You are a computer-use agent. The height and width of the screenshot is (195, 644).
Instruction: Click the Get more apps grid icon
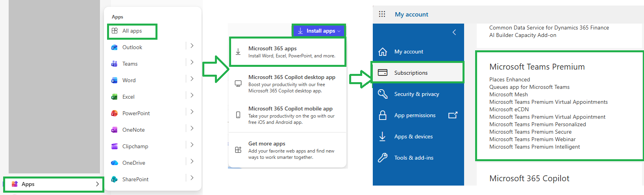[x=238, y=150]
